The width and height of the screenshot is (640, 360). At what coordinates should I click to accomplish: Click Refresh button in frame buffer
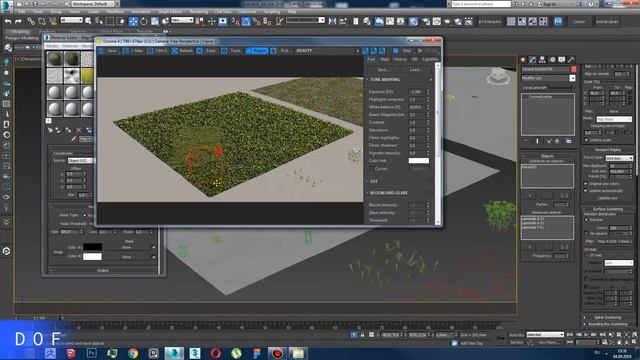182,51
